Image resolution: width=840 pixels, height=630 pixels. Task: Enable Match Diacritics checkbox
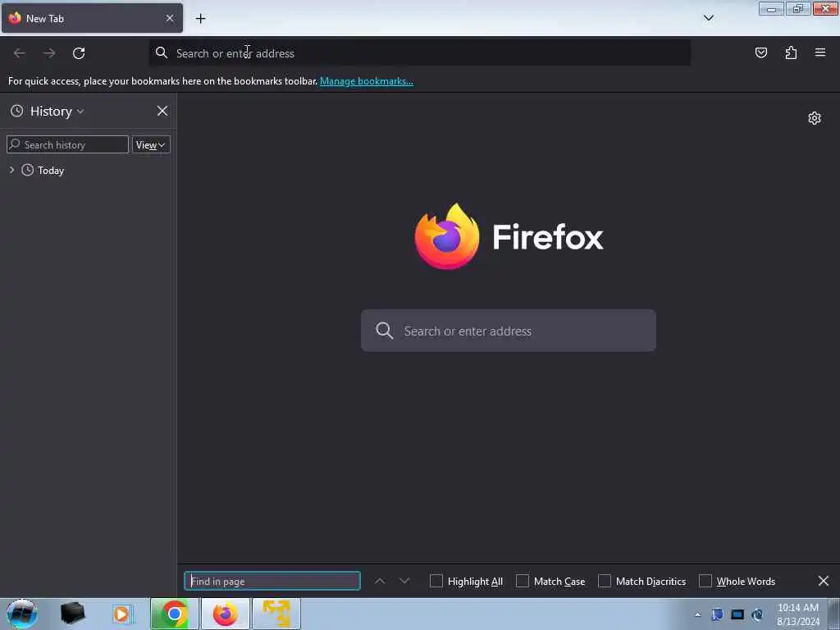605,581
